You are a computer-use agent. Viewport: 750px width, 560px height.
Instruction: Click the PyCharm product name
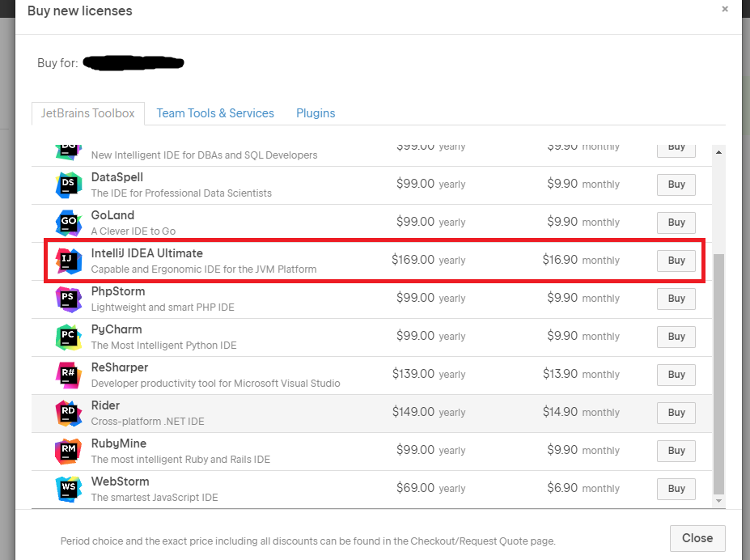click(117, 329)
